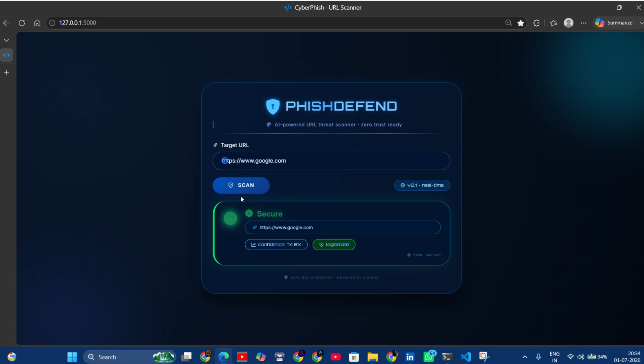This screenshot has height=364, width=644.
Task: Click the SCAN button
Action: tap(241, 185)
